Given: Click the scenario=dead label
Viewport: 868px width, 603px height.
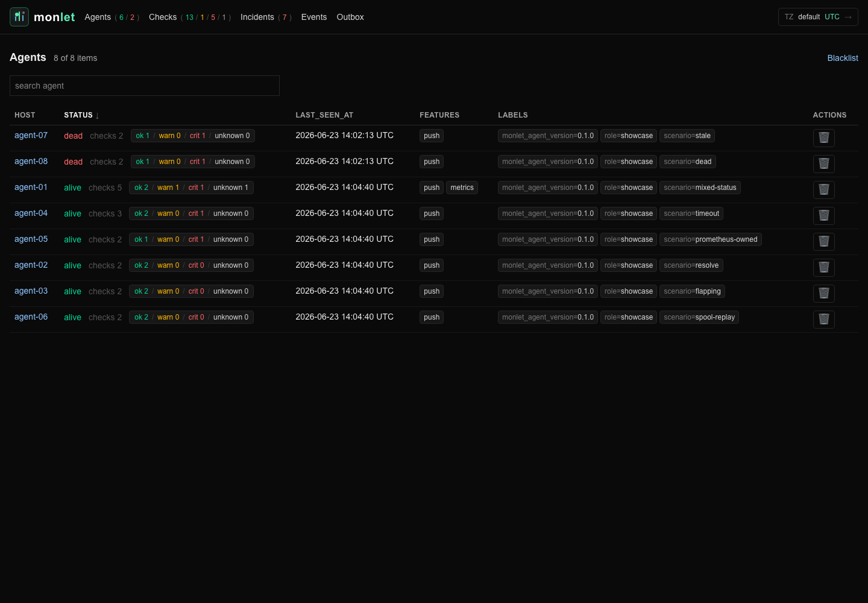Looking at the screenshot, I should click(x=688, y=162).
